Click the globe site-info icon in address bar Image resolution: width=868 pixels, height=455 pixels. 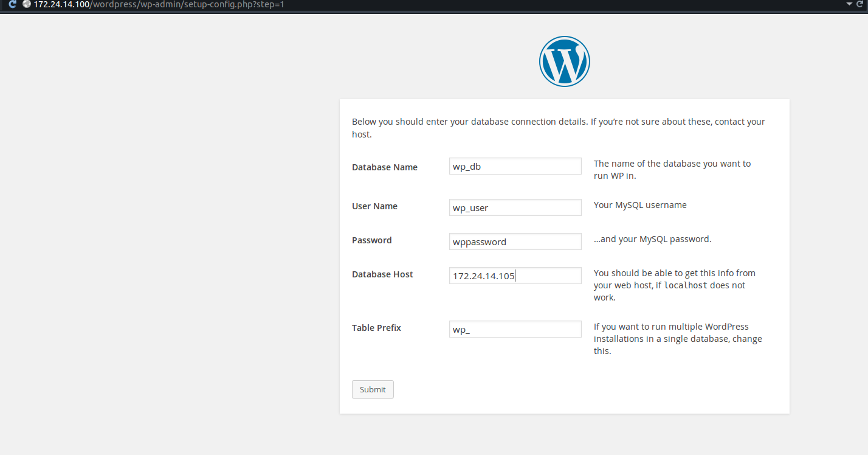27,4
